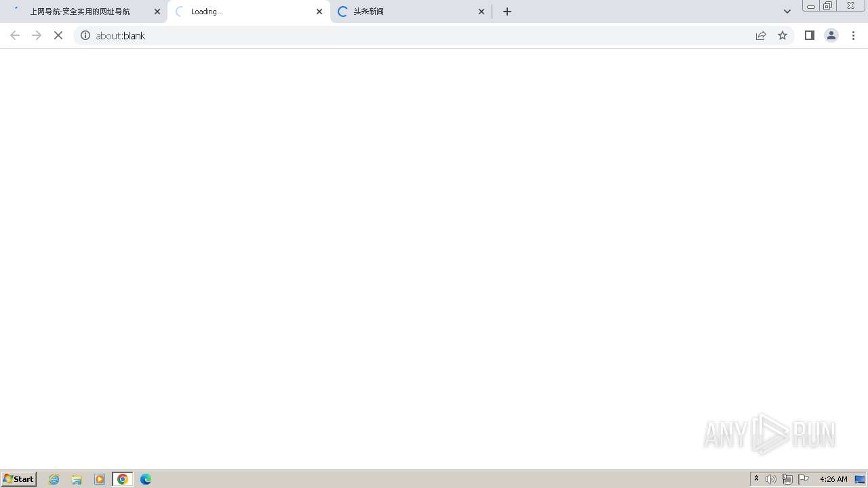Close the 头条新闻 tab
This screenshot has height=488, width=868.
pos(481,12)
